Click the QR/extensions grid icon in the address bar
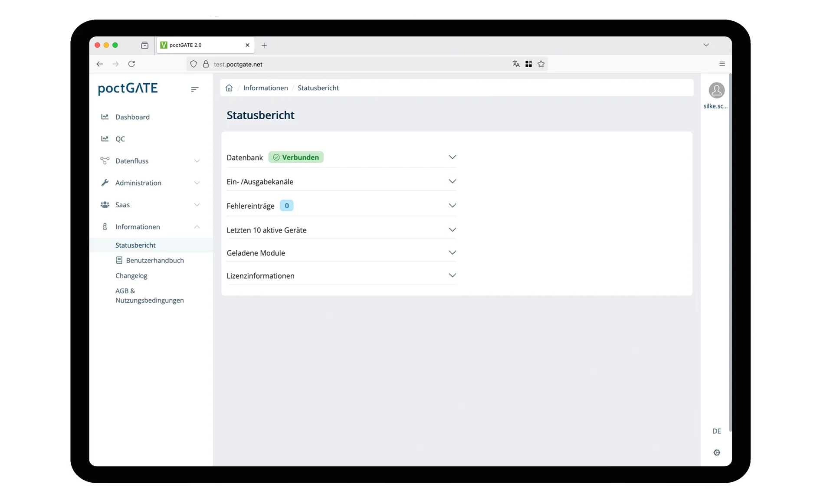Viewport: 833px width, 504px height. (x=528, y=64)
